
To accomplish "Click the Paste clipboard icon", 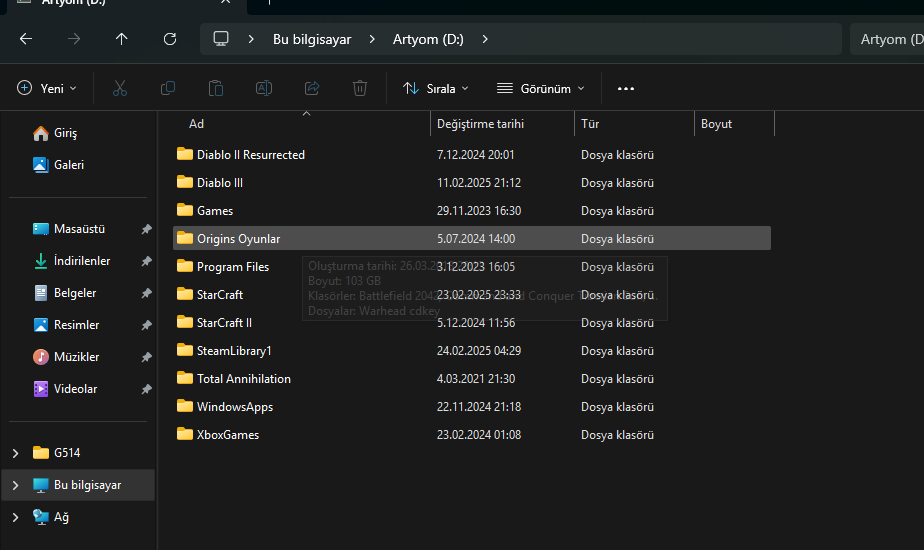I will tap(216, 88).
